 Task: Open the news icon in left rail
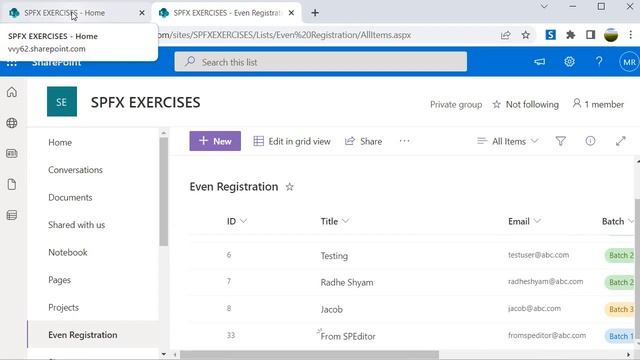pyautogui.click(x=12, y=153)
